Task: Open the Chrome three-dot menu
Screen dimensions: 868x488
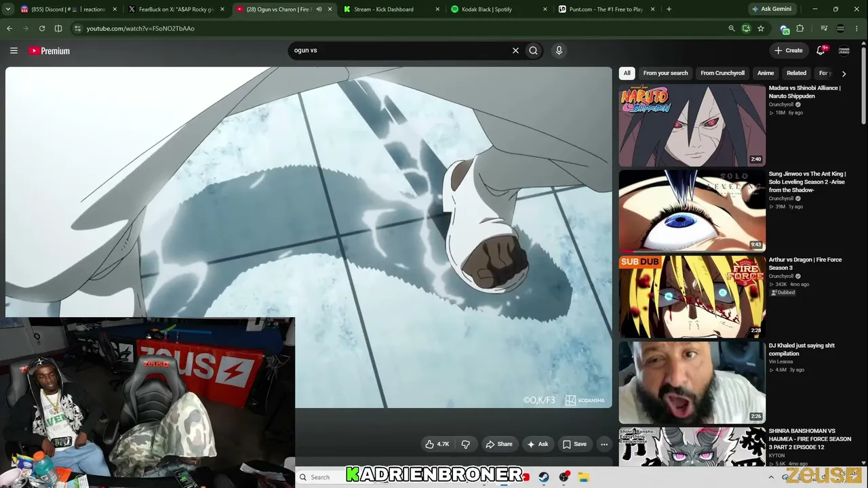Action: 858,28
